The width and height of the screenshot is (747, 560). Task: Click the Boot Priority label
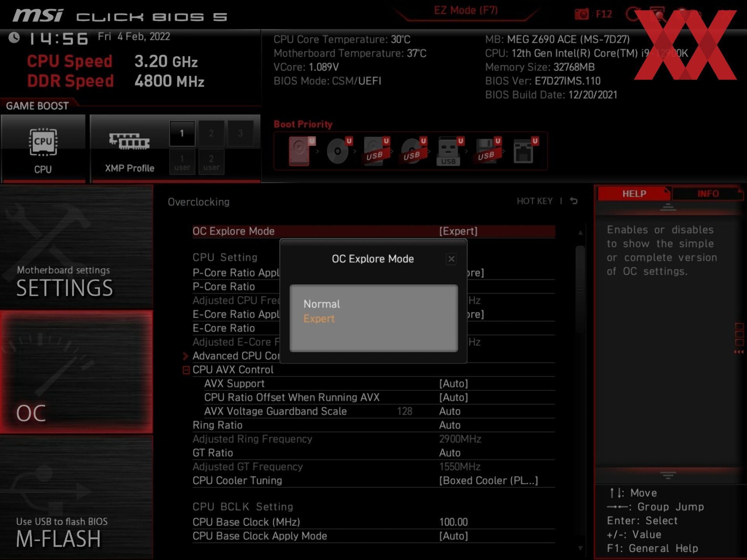tap(303, 124)
